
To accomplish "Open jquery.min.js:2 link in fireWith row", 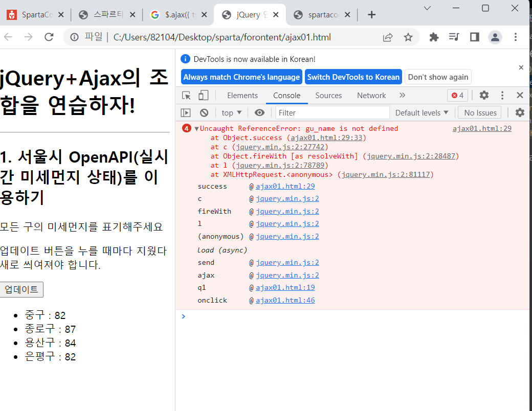I will pyautogui.click(x=287, y=211).
